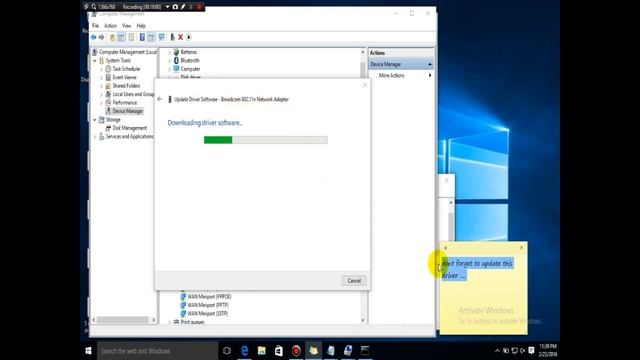Click the taskbar clock showing date and time

(x=547, y=351)
